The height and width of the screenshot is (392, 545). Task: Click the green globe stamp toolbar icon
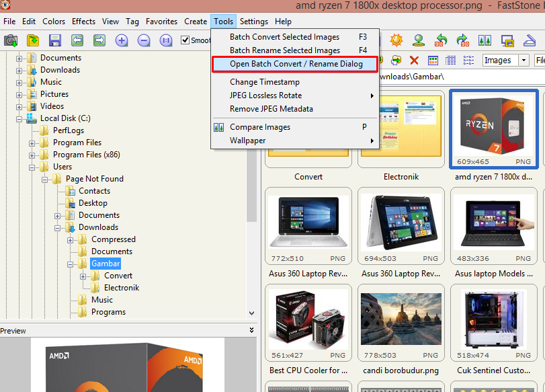[x=419, y=40]
